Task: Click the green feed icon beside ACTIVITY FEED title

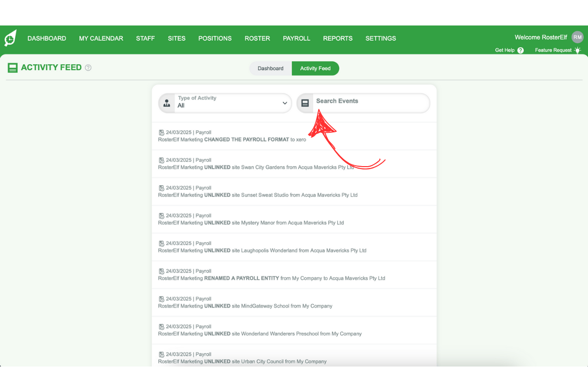Action: tap(12, 68)
